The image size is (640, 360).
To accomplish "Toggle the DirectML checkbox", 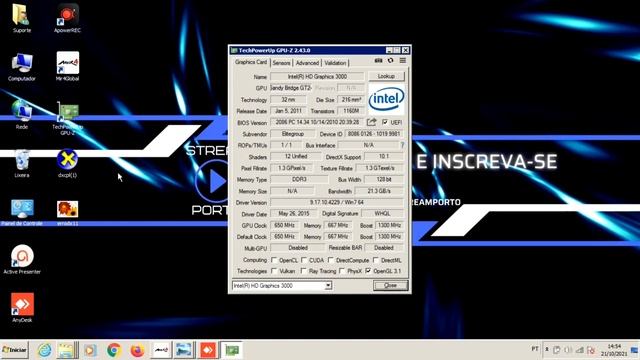I will click(376, 260).
